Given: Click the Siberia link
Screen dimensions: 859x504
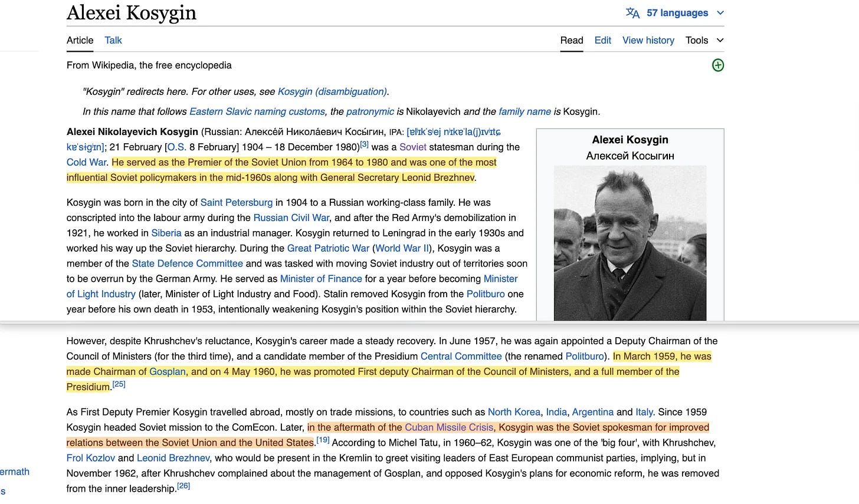Looking at the screenshot, I should pyautogui.click(x=166, y=233).
